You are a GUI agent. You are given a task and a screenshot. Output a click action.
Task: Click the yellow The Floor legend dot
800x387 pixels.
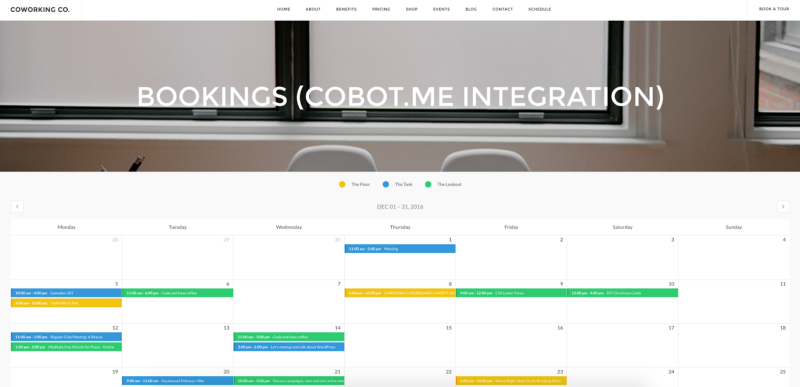pos(342,185)
